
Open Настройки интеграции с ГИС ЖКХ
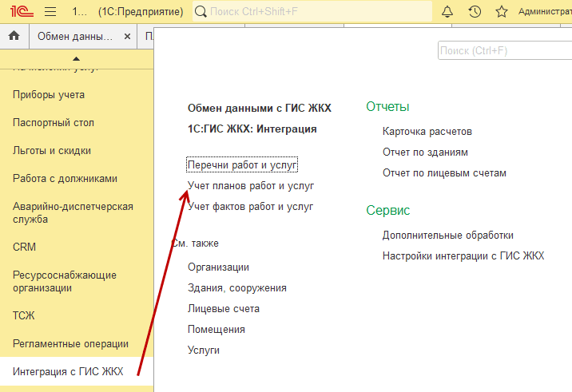pos(463,256)
